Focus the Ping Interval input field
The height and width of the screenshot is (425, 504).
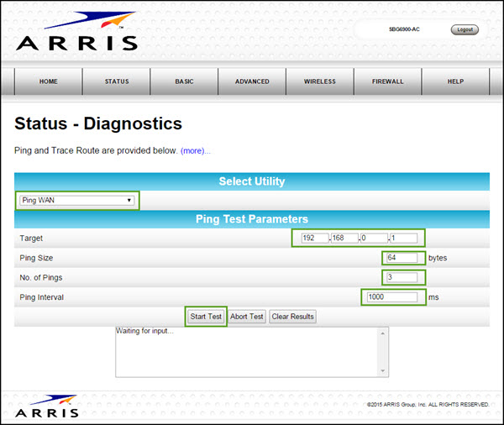(391, 297)
